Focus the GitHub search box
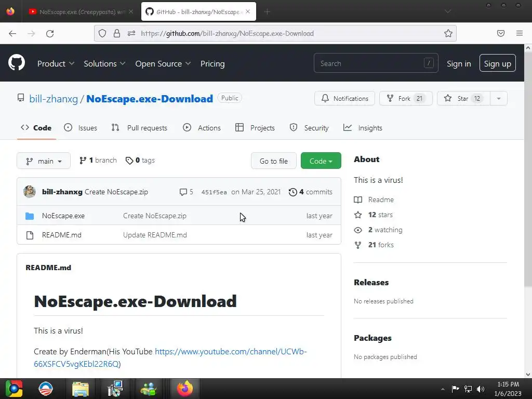This screenshot has width=532, height=399. point(376,63)
